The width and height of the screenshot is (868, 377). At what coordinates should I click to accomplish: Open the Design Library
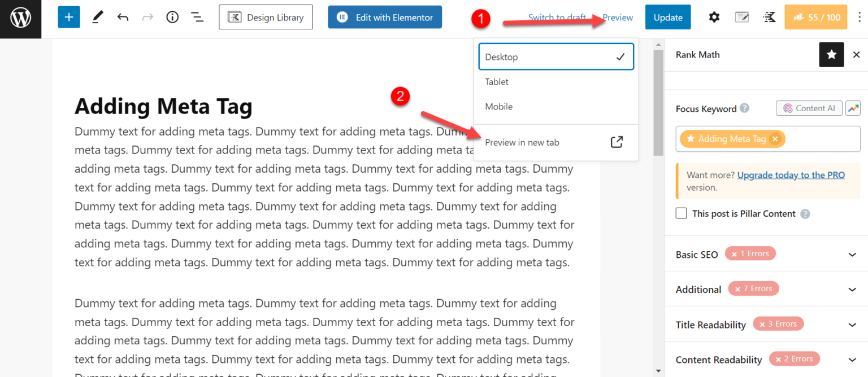point(266,17)
